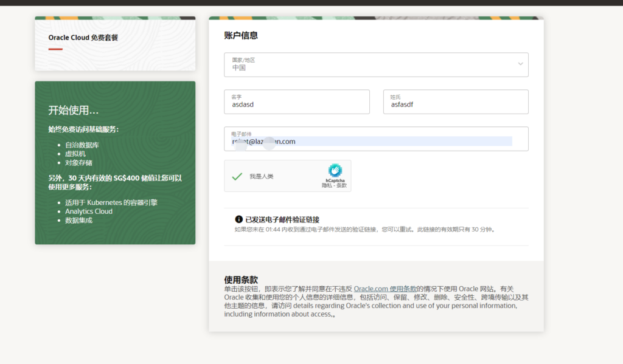Open the 国家/地区 dropdown showing 中国
Viewport: 623px width, 364px height.
pyautogui.click(x=376, y=64)
